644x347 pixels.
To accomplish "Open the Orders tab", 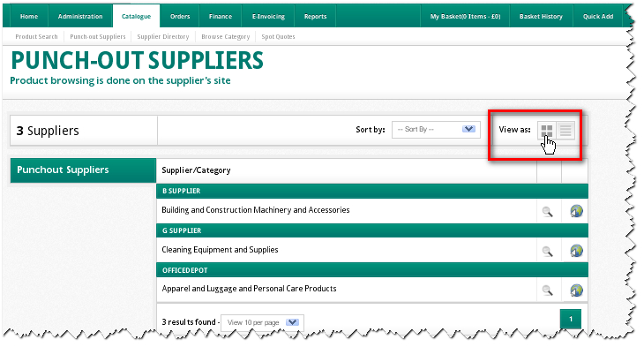I will [180, 17].
